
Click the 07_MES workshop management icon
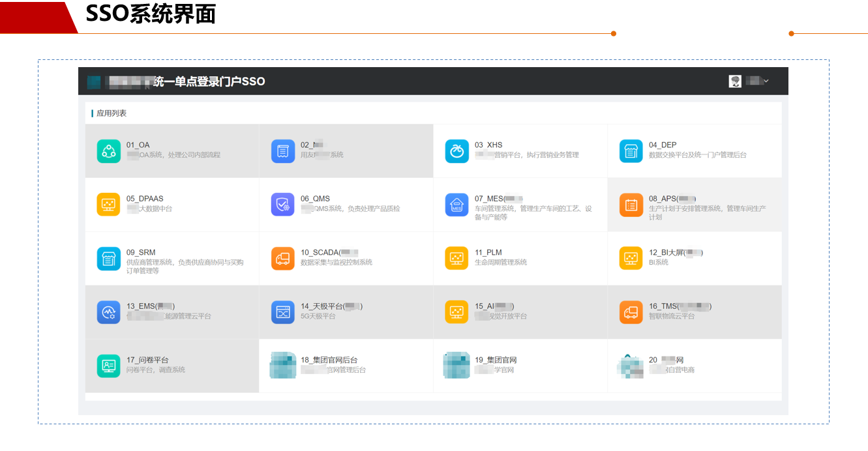point(456,205)
